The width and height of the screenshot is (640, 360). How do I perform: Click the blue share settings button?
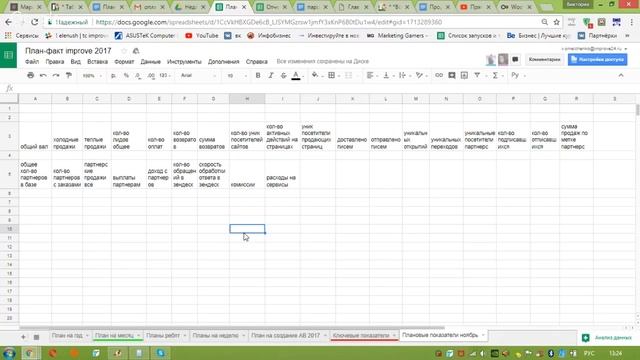coord(598,60)
